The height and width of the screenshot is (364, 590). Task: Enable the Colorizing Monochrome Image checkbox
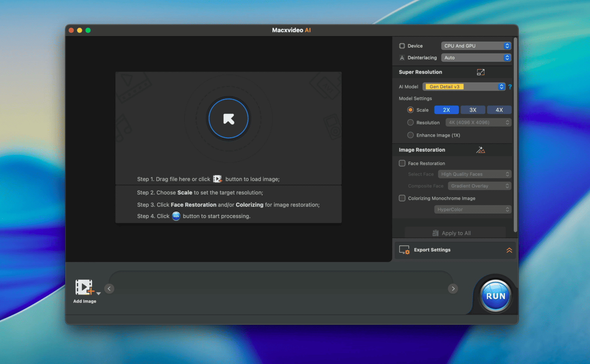coord(402,198)
